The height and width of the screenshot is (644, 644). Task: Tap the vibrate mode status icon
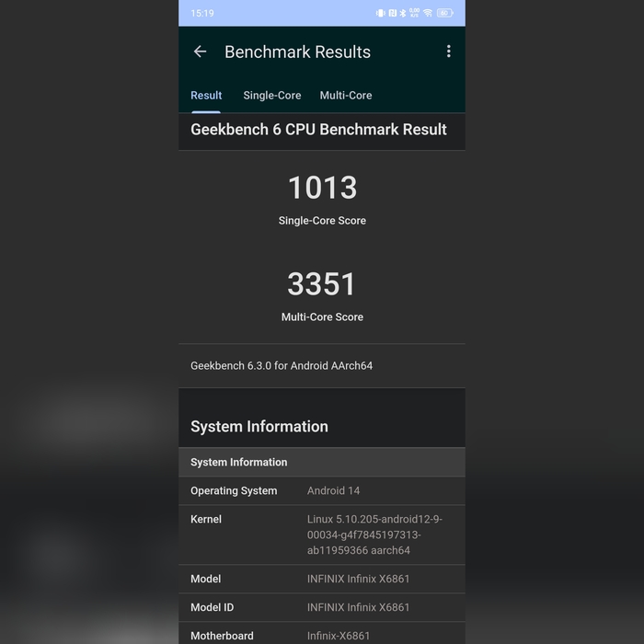(380, 13)
